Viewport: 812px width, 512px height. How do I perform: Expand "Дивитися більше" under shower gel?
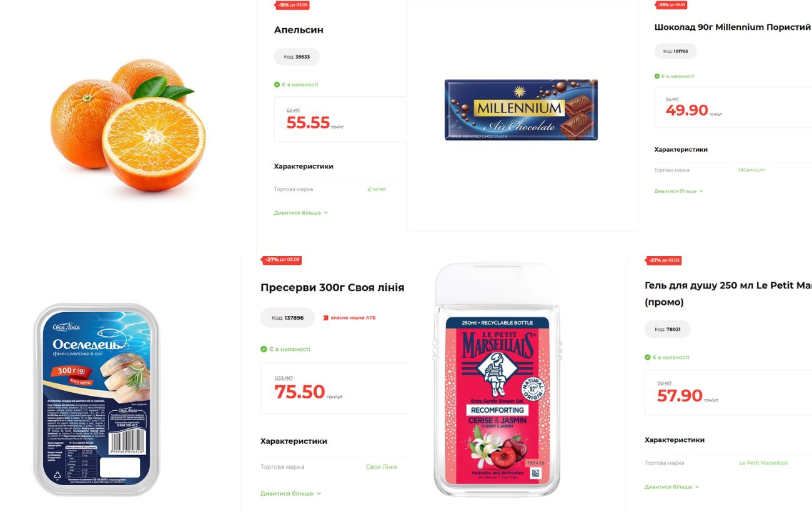672,486
